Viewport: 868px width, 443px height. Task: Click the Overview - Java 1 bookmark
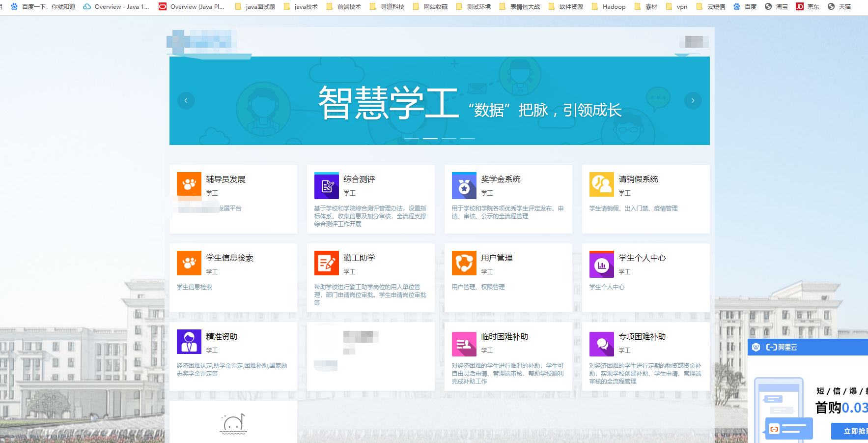[116, 6]
